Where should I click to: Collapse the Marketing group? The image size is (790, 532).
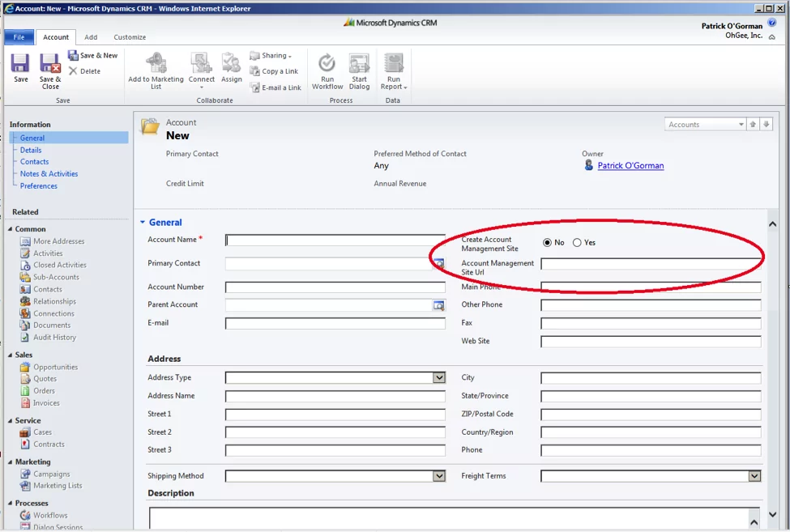coord(10,462)
